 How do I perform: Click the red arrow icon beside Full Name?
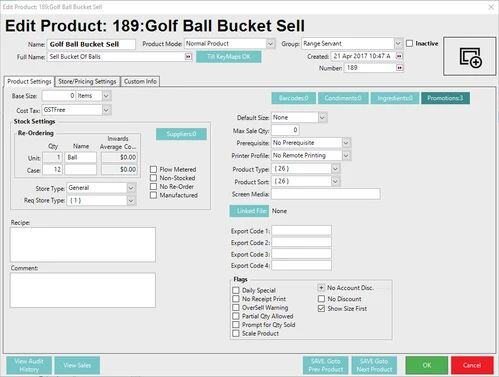(x=188, y=57)
